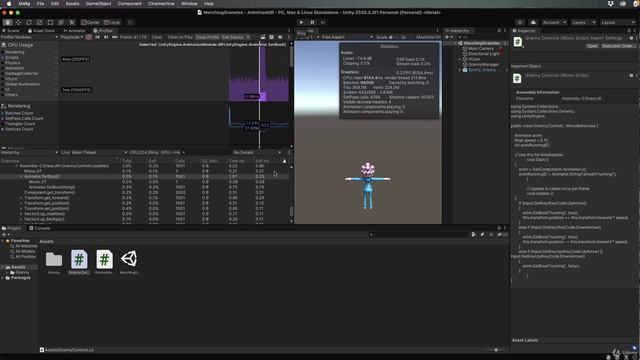The image size is (640, 360).
Task: Expand the Sporty_Granny object in Hierarchy
Action: point(460,70)
